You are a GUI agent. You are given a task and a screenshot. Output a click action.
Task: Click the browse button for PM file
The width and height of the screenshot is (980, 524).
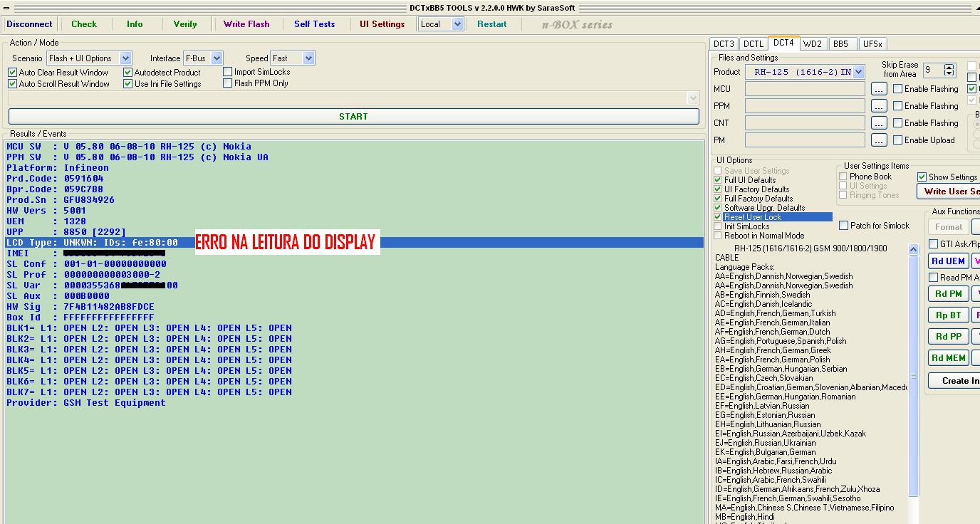pos(879,140)
